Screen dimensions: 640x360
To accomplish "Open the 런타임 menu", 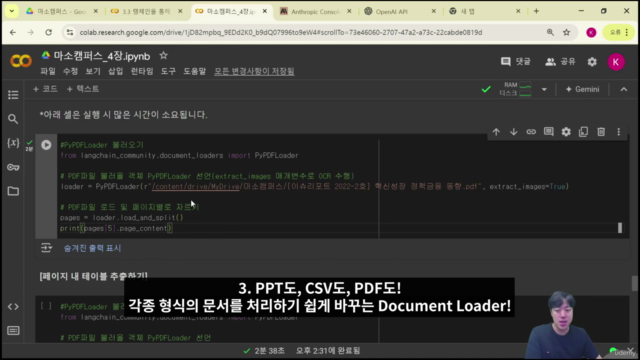I will tap(142, 71).
